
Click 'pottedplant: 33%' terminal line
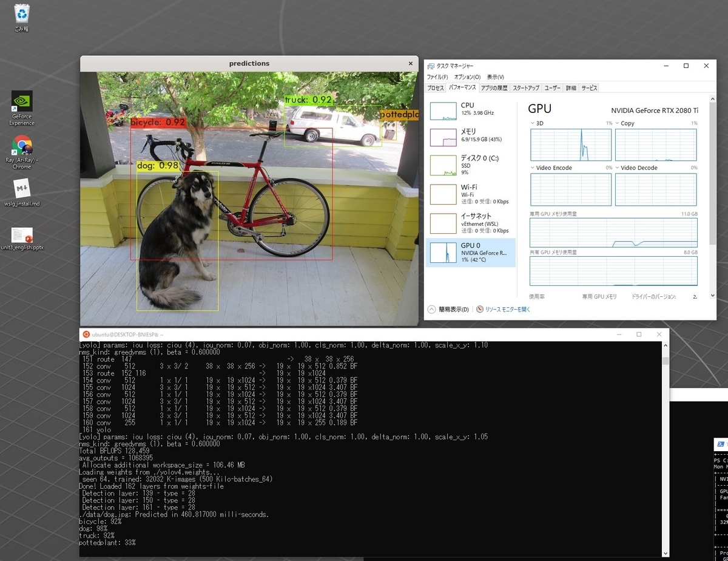pyautogui.click(x=107, y=542)
